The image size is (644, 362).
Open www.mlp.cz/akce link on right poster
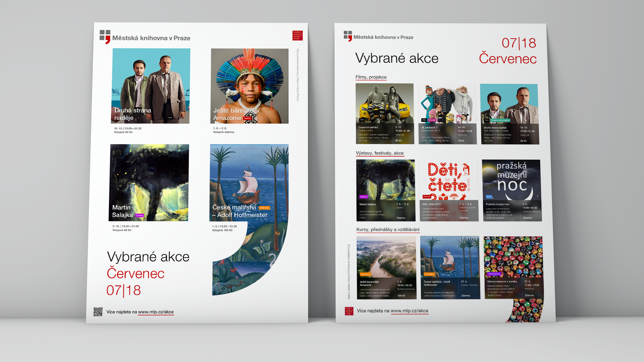coord(409,311)
